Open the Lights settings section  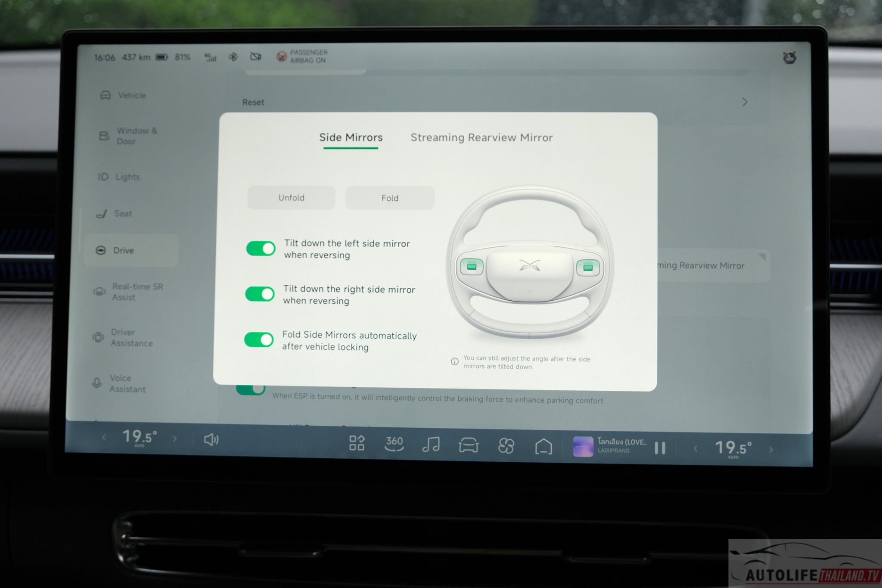(x=119, y=177)
